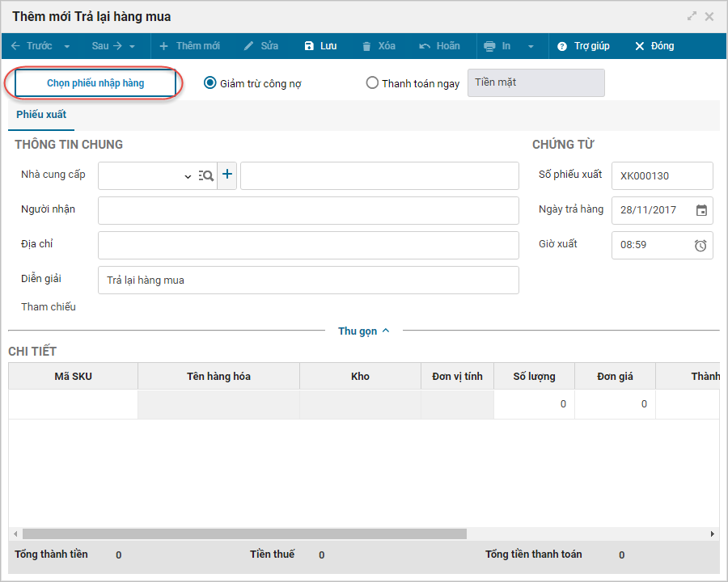Switch to the Phiếu xuất tab

tap(41, 114)
